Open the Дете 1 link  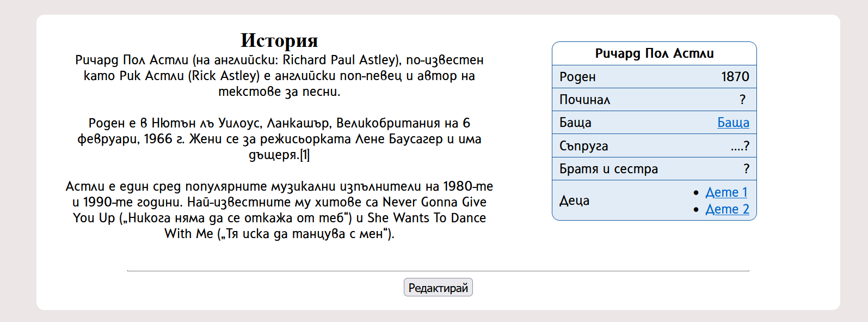(727, 192)
